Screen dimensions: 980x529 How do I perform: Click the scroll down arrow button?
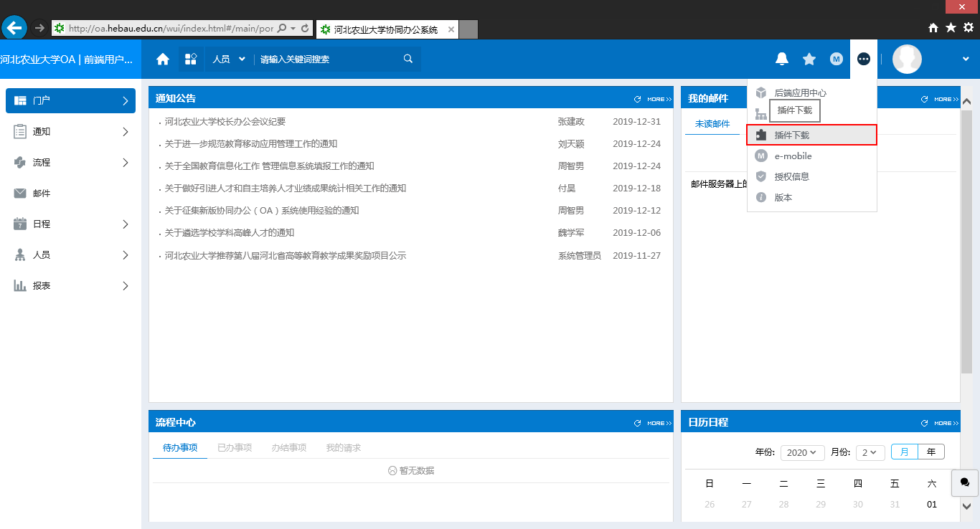coord(966,507)
